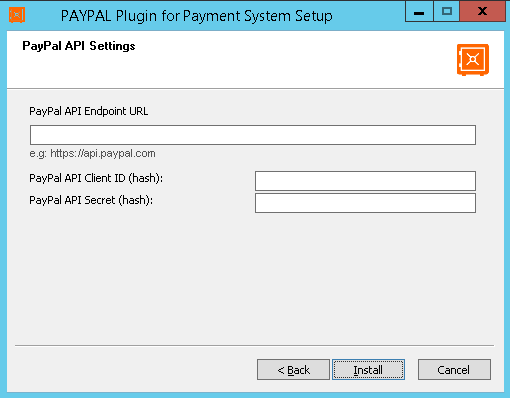Image resolution: width=510 pixels, height=398 pixels.
Task: Click the PayPal API Settings heading
Action: pyautogui.click(x=79, y=46)
